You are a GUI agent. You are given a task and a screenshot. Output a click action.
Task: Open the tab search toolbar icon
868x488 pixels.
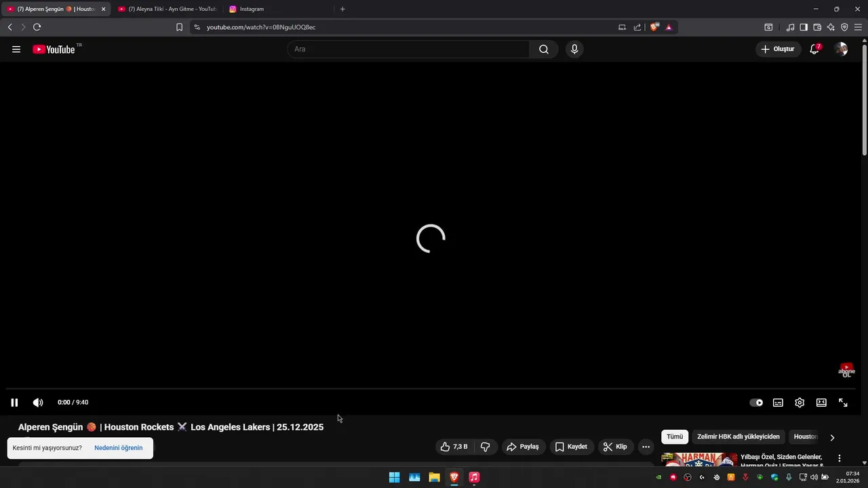tap(768, 27)
